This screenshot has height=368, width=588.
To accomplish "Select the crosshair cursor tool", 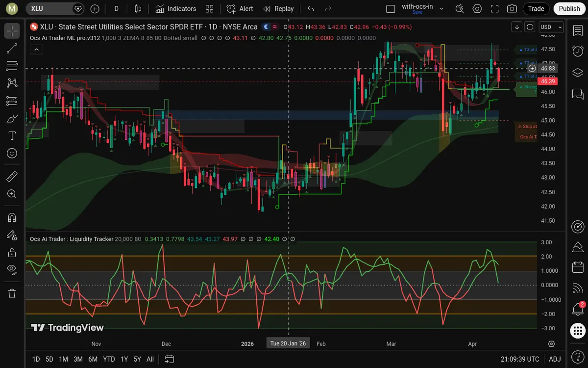I will [12, 30].
